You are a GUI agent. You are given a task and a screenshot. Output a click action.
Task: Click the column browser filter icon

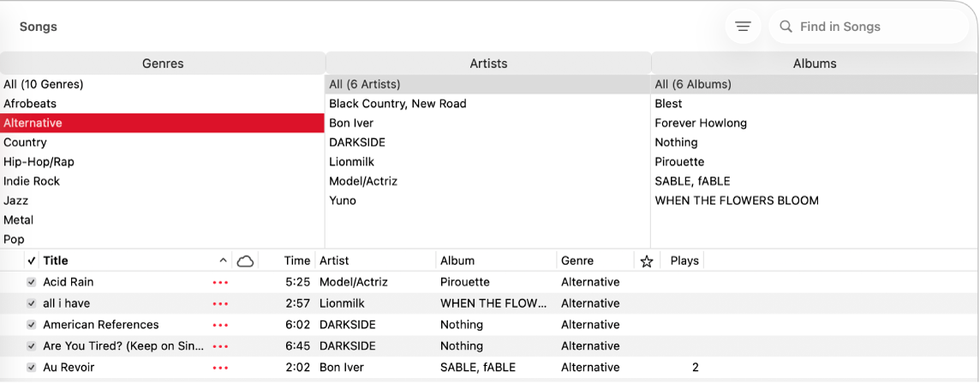[743, 27]
